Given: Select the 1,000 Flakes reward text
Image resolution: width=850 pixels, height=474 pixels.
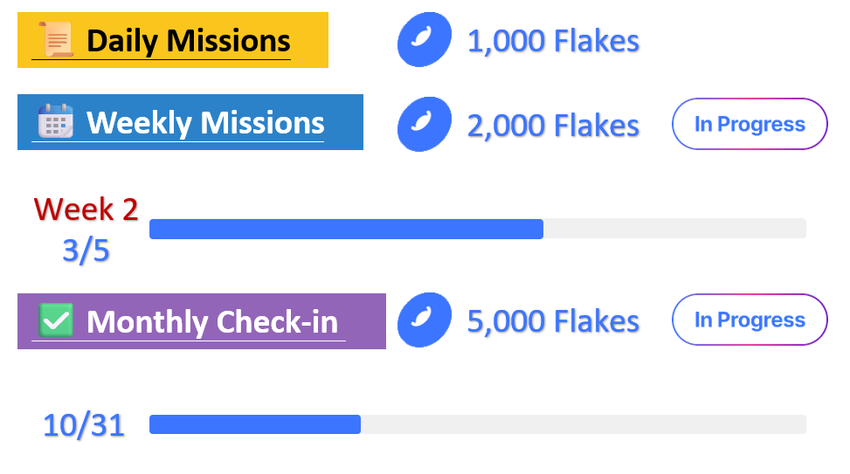Looking at the screenshot, I should [553, 41].
